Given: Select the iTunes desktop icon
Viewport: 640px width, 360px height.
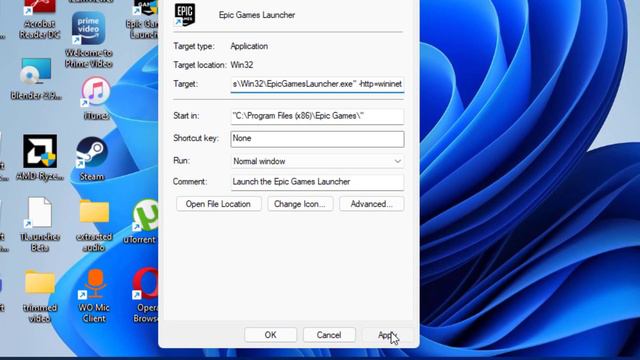Looking at the screenshot, I should 96,99.
